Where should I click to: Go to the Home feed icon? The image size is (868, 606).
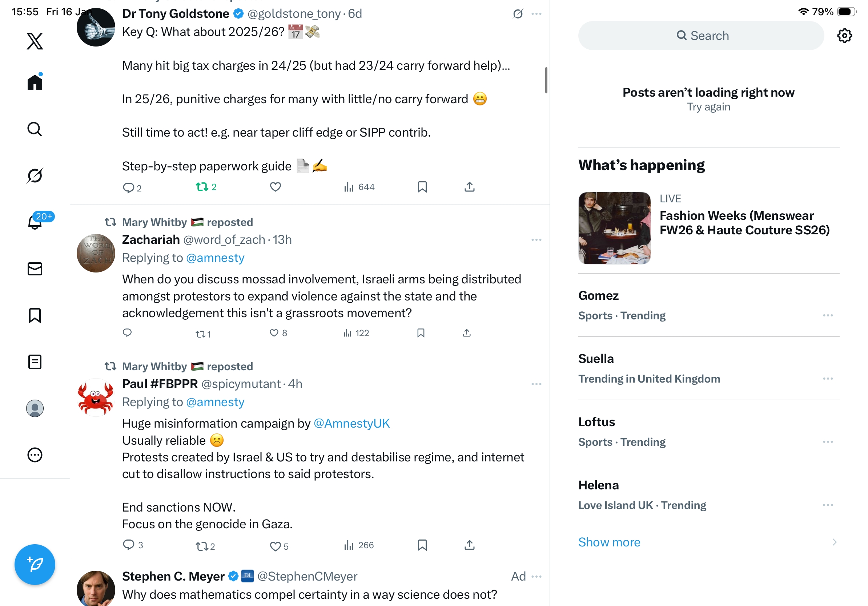pyautogui.click(x=35, y=82)
